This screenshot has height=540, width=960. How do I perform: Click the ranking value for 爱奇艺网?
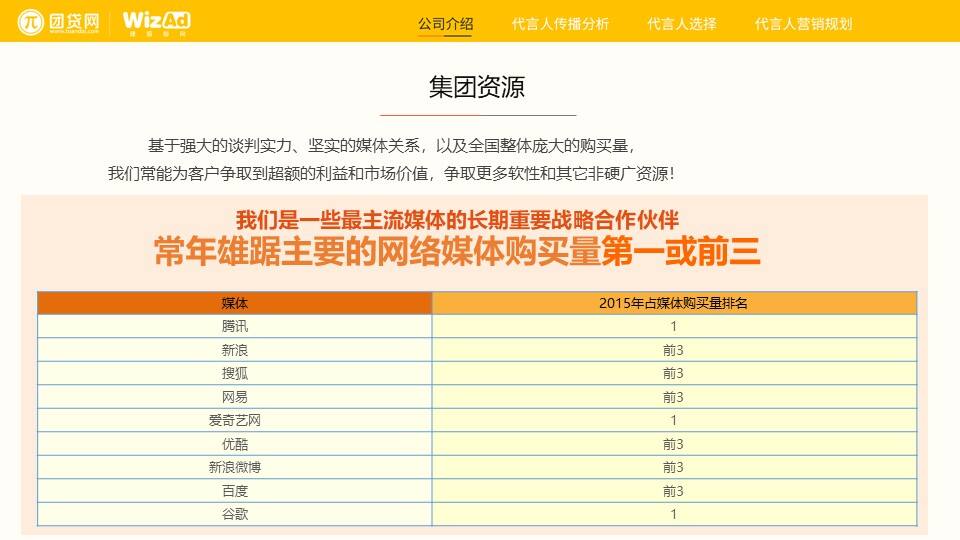(674, 421)
